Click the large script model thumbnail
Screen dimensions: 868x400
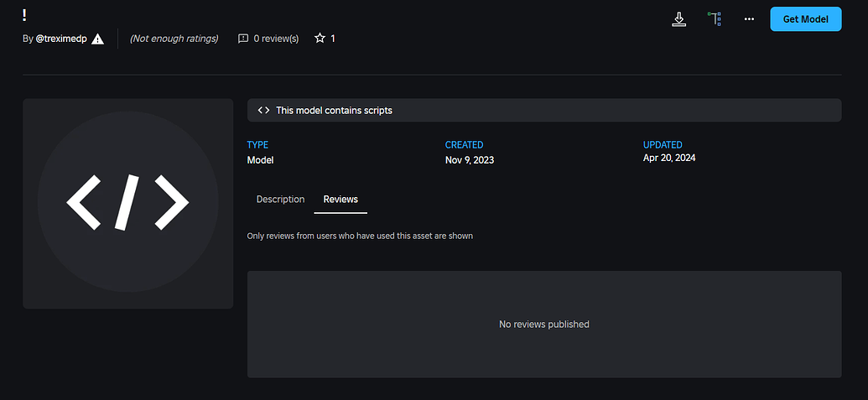tap(127, 203)
